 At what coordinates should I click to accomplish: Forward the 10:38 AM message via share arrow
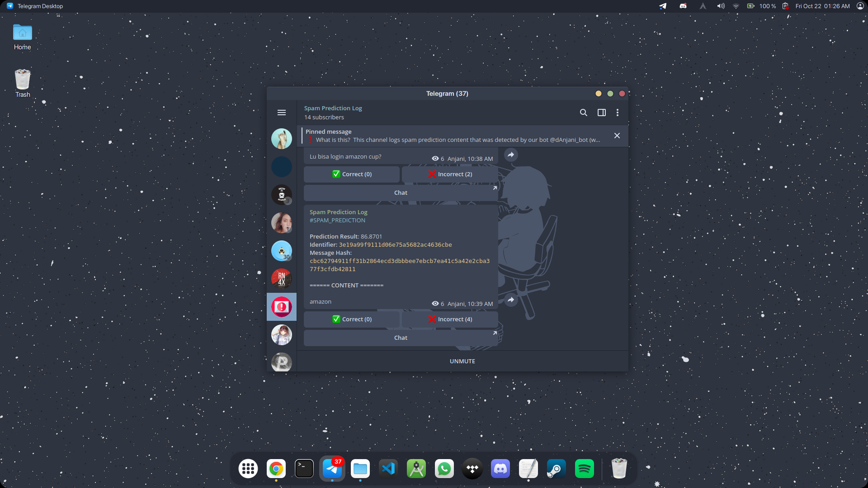[511, 155]
